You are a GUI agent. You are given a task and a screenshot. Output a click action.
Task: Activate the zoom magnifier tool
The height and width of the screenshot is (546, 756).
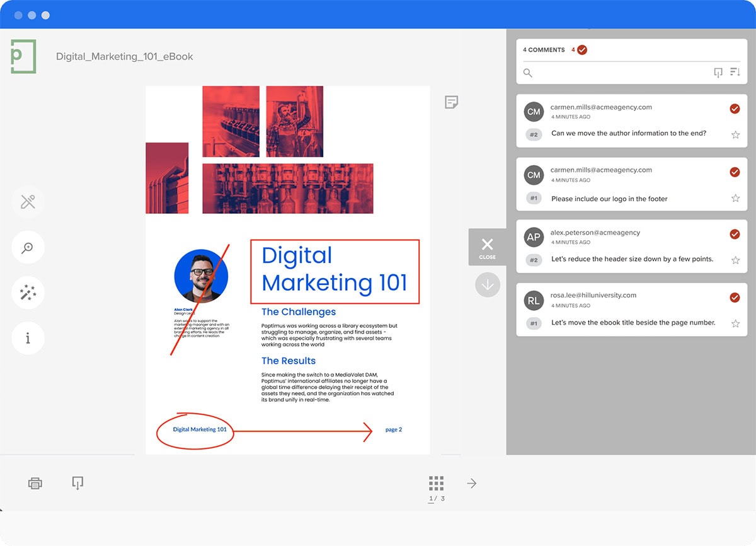click(28, 247)
